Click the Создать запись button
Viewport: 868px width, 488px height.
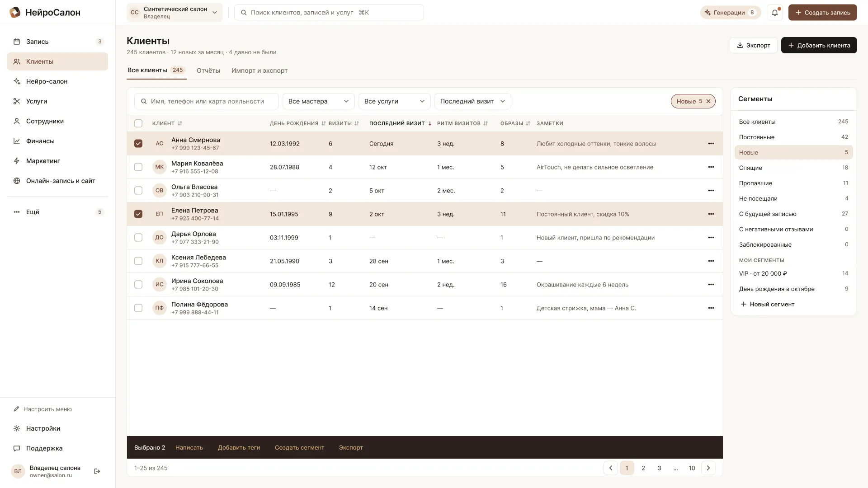click(x=822, y=13)
